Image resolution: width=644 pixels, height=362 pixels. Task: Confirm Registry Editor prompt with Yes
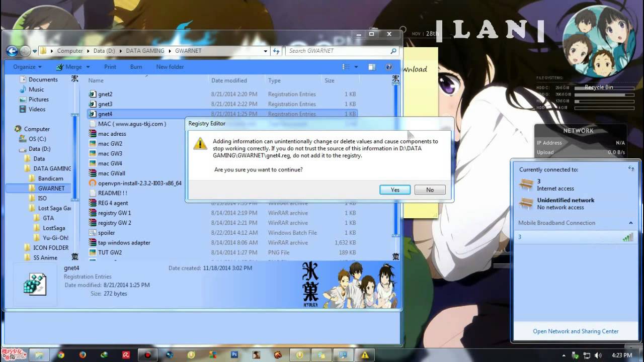tap(395, 190)
